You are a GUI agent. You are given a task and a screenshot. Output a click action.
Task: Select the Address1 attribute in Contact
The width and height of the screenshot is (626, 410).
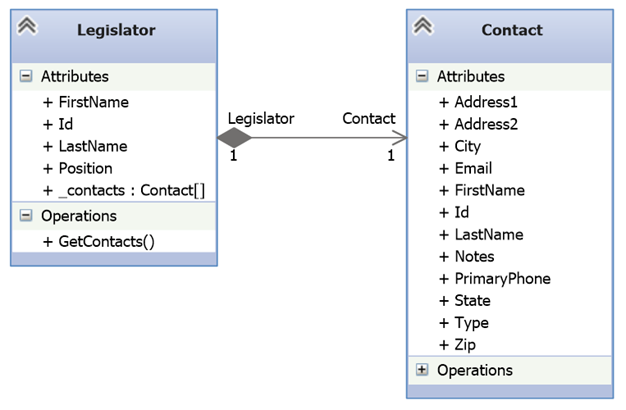478,102
